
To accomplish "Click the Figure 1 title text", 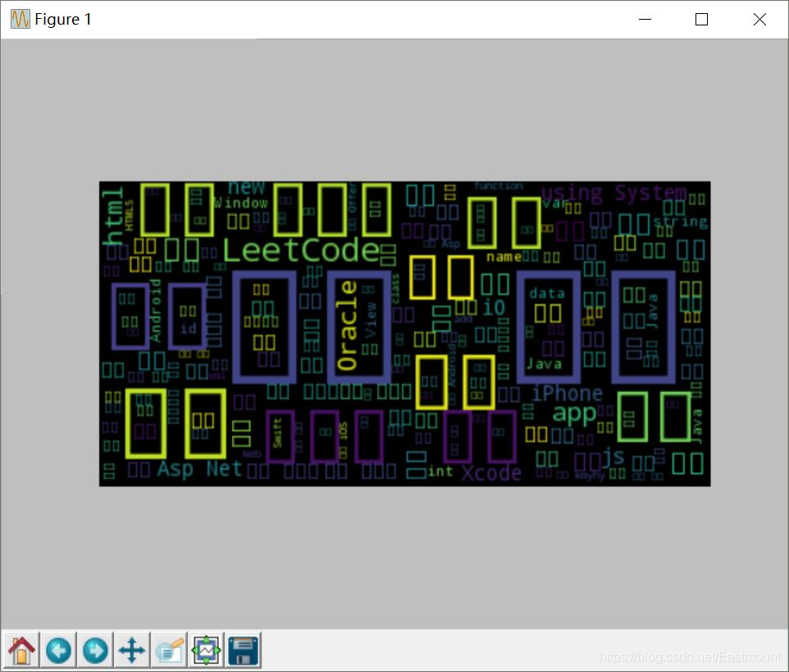I will (63, 19).
